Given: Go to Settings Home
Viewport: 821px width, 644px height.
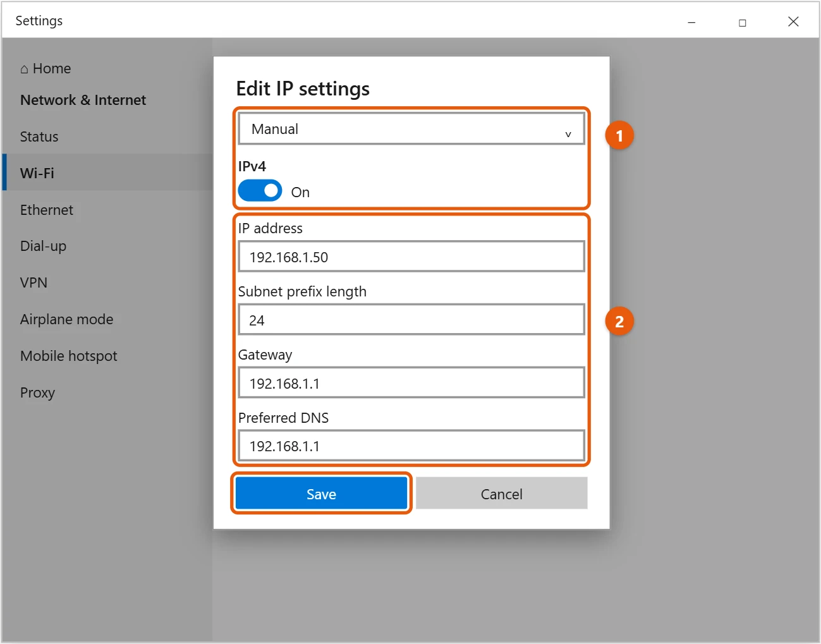Looking at the screenshot, I should click(x=46, y=68).
